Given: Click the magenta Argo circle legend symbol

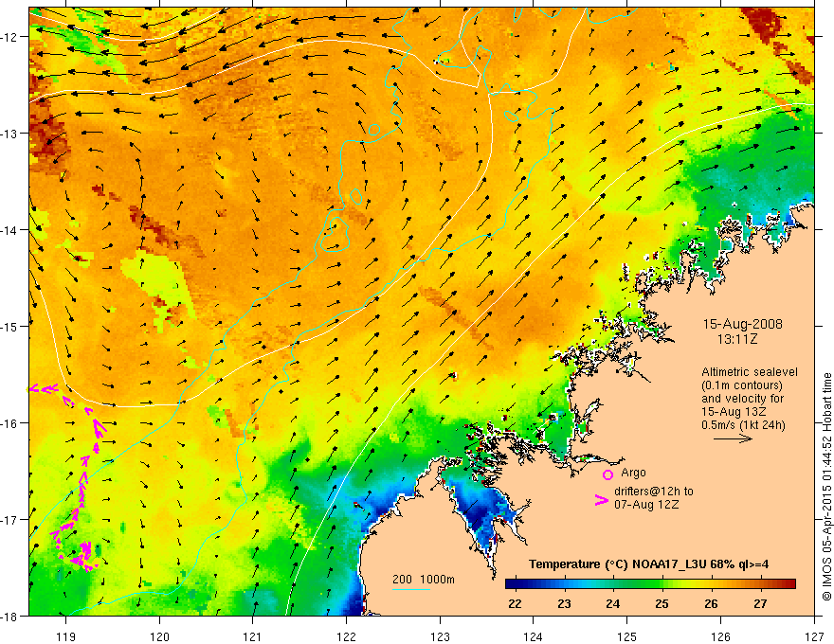Looking at the screenshot, I should (x=607, y=474).
